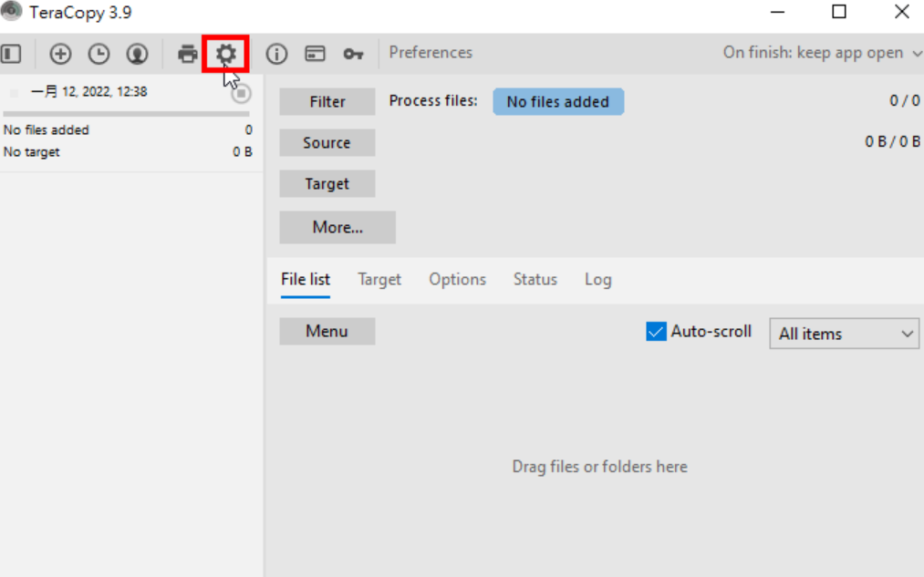The width and height of the screenshot is (924, 577).
Task: Click the card payment icon
Action: [x=315, y=54]
